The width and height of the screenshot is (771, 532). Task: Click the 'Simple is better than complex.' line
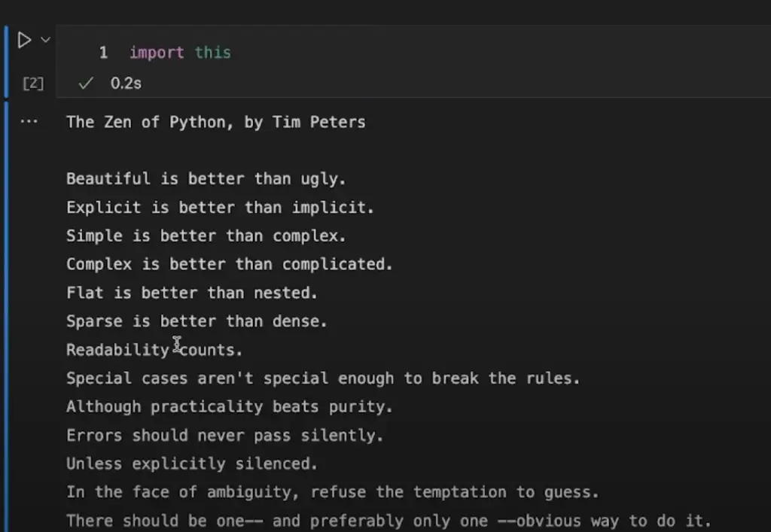[206, 236]
